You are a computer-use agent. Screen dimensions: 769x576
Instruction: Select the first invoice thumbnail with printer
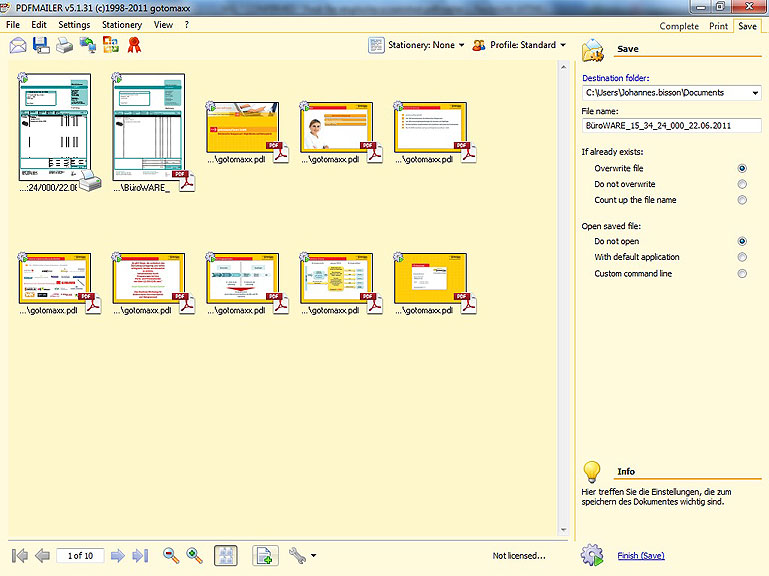point(54,127)
